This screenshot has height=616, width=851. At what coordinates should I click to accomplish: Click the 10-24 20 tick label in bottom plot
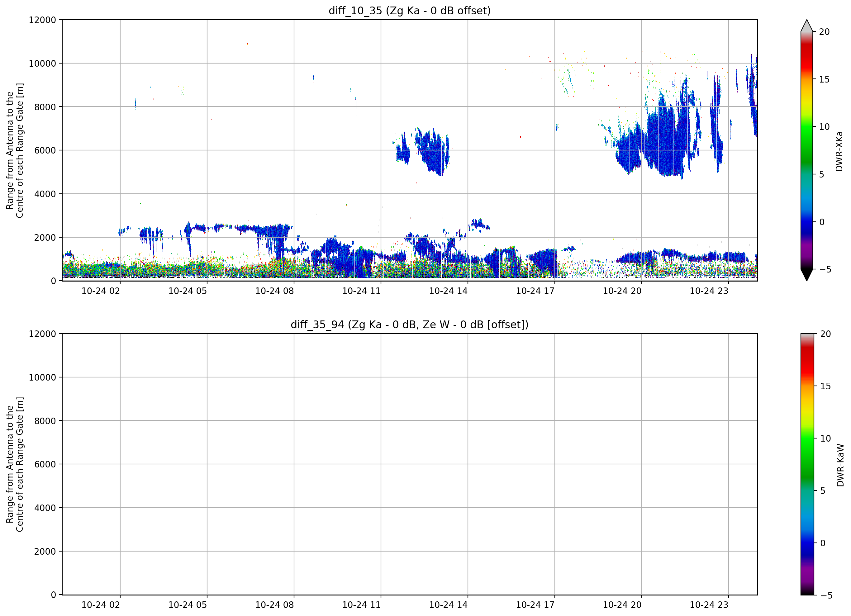622,605
